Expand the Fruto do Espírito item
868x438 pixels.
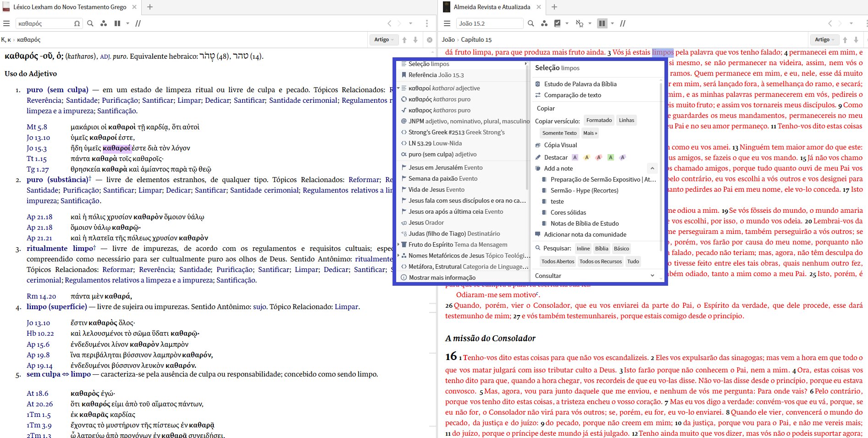398,244
